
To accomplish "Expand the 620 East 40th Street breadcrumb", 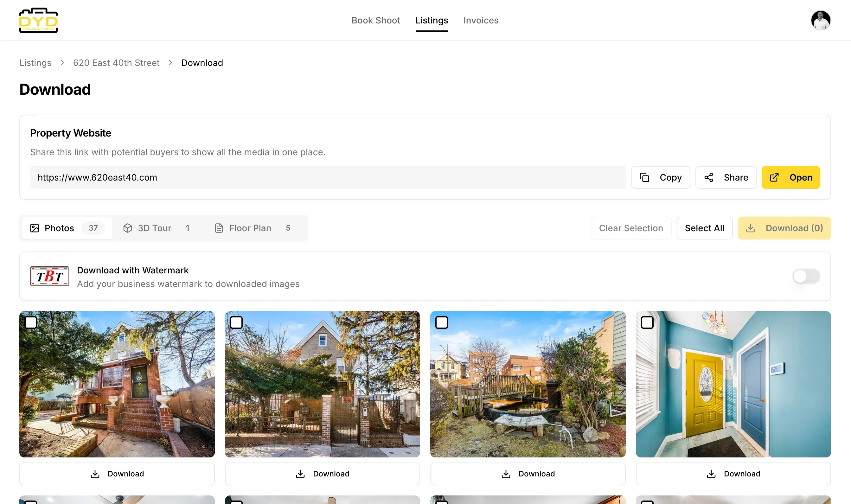I will point(116,62).
